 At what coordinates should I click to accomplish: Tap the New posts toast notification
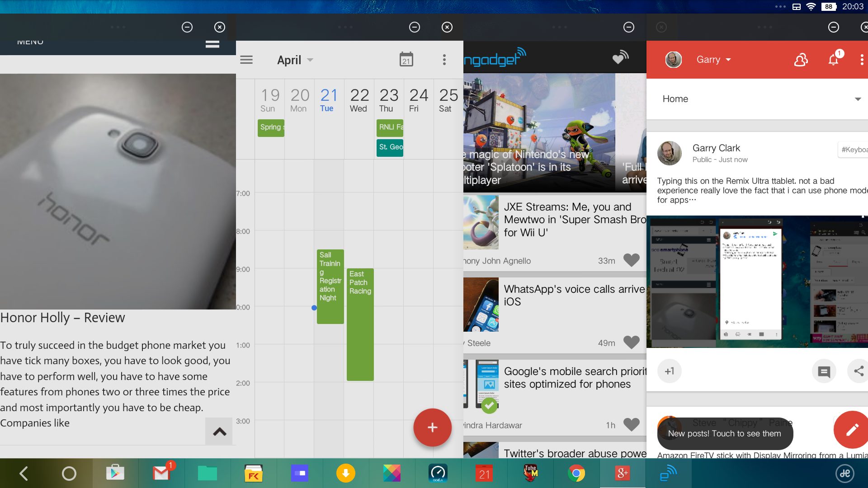pos(725,433)
